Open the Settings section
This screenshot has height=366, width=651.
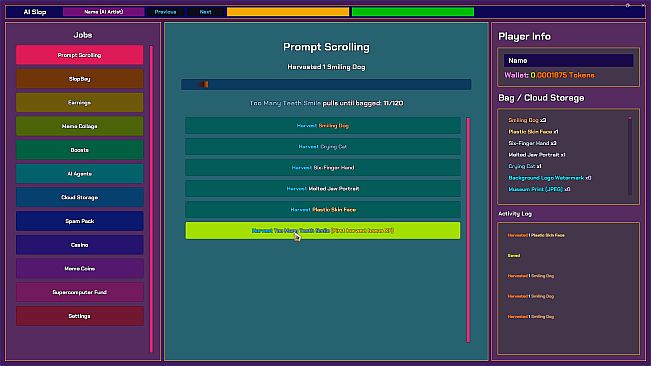tap(80, 316)
